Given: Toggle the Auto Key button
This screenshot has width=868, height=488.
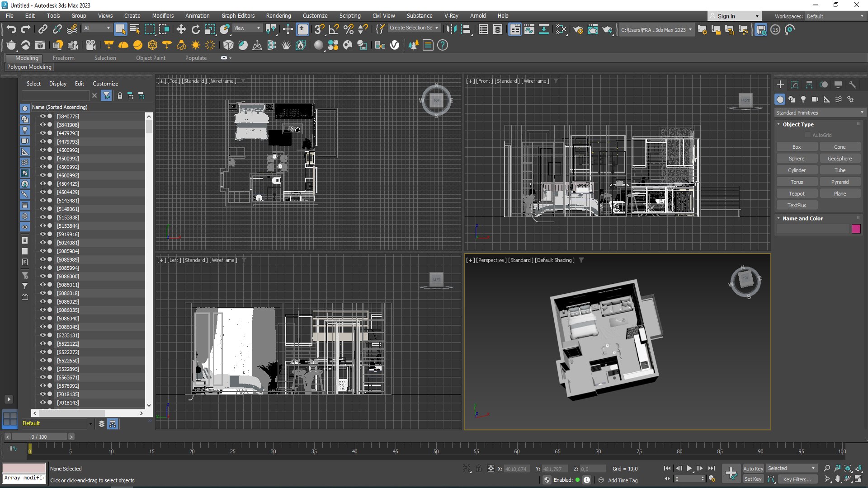Looking at the screenshot, I should point(753,469).
